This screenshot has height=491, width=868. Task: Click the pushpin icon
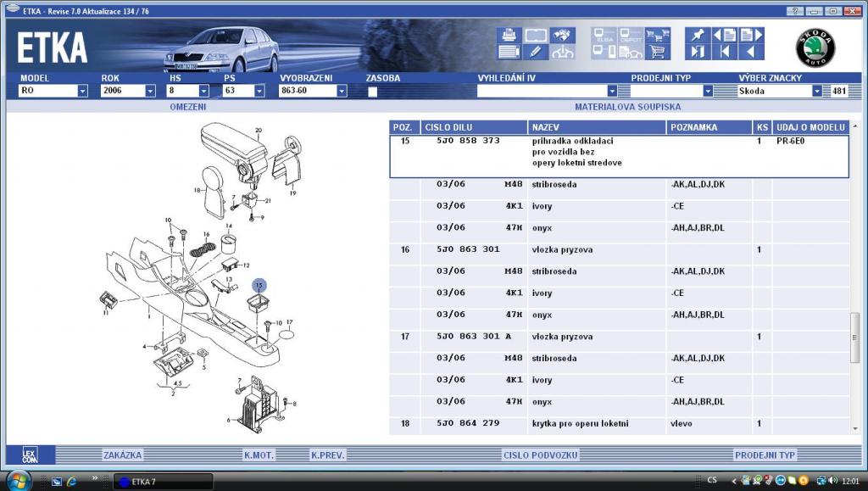698,36
